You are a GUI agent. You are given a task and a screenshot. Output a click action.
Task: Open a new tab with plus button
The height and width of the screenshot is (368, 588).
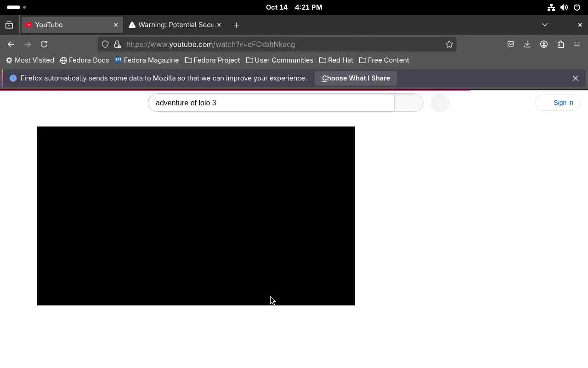point(236,25)
